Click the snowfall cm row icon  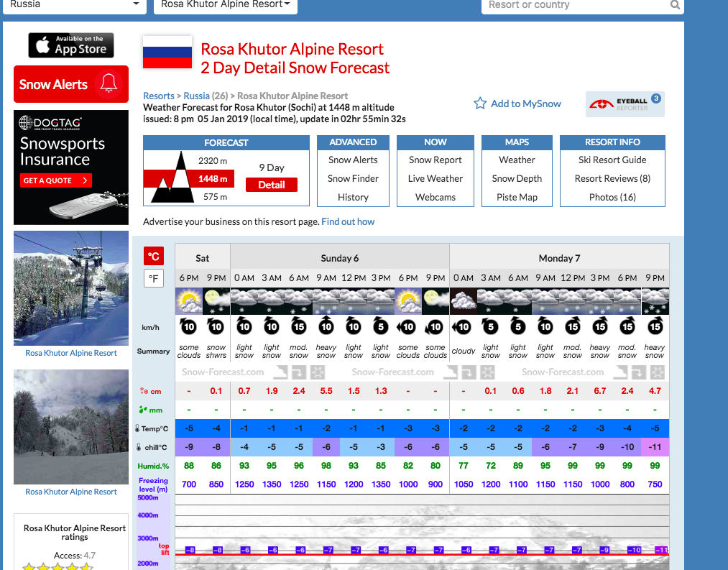(x=144, y=391)
